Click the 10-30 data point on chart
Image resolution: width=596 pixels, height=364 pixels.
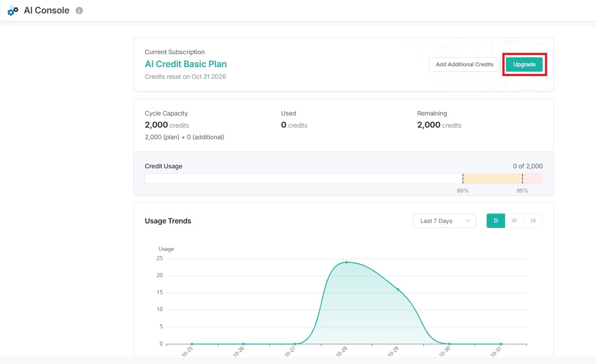(449, 344)
